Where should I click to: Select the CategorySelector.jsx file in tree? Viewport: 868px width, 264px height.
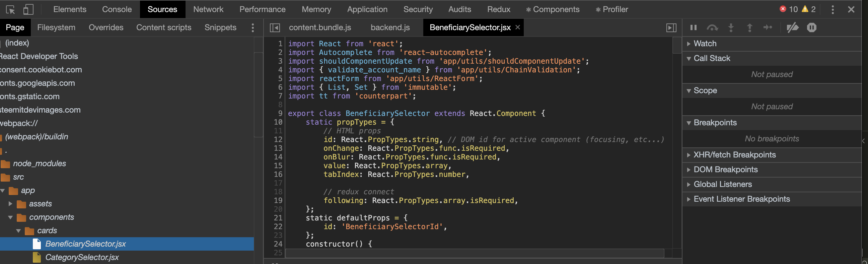(82, 257)
